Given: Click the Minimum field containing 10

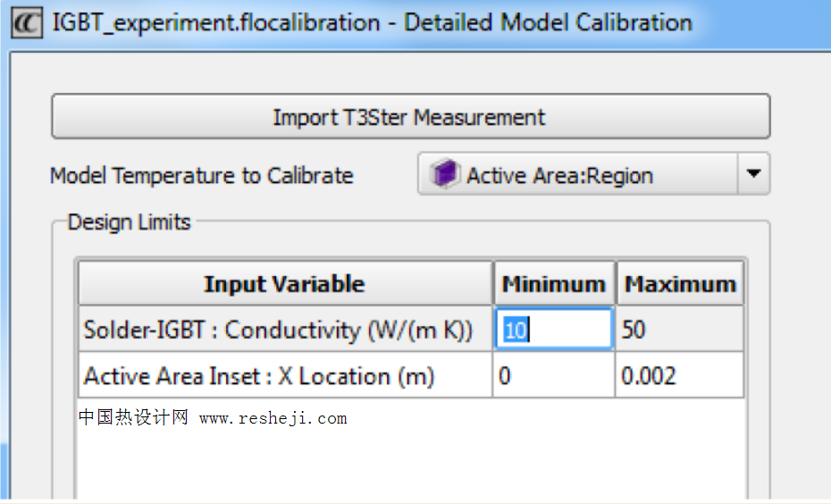Looking at the screenshot, I should tap(554, 330).
